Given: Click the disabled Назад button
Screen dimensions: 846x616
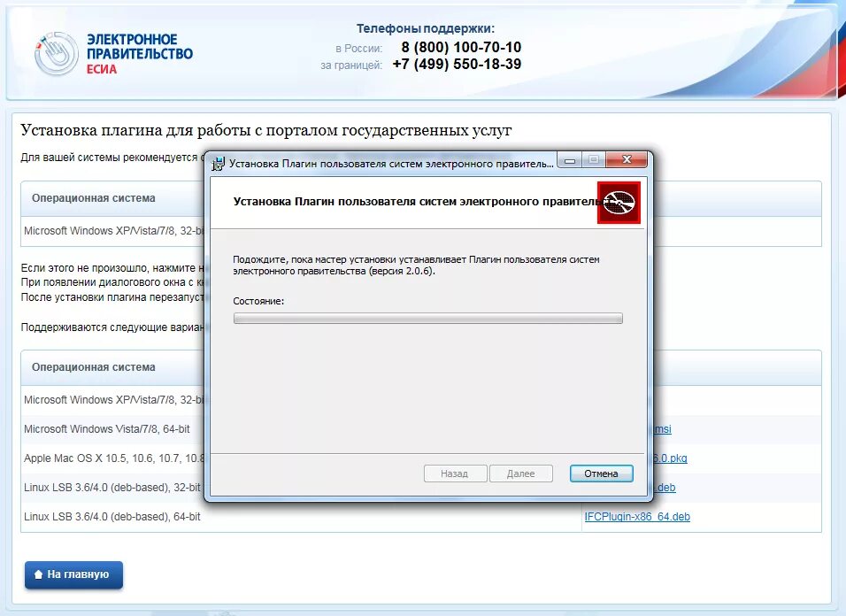Looking at the screenshot, I should tap(455, 474).
